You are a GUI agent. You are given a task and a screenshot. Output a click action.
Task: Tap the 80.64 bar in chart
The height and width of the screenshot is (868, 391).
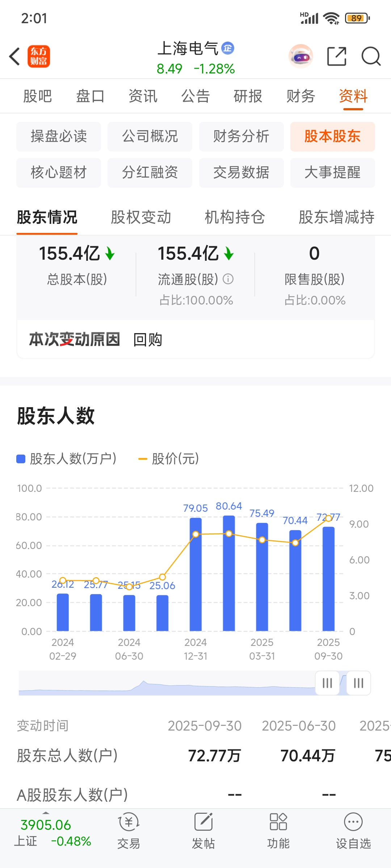click(229, 573)
